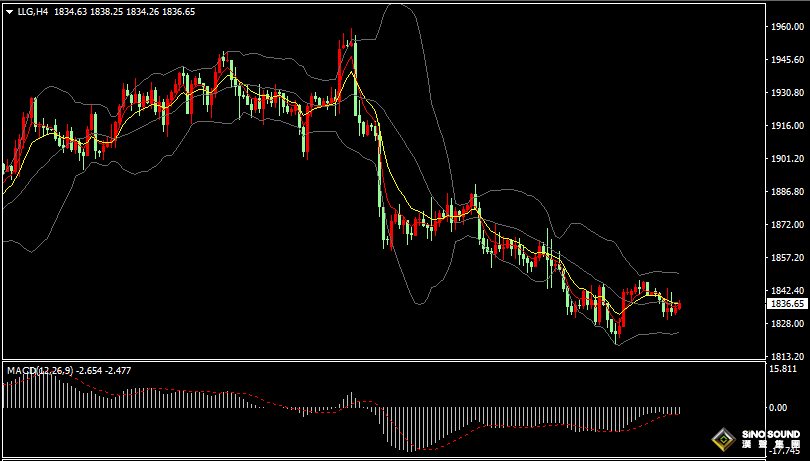Click the 1813.20 level on price scale
The image size is (810, 461).
pyautogui.click(x=787, y=357)
